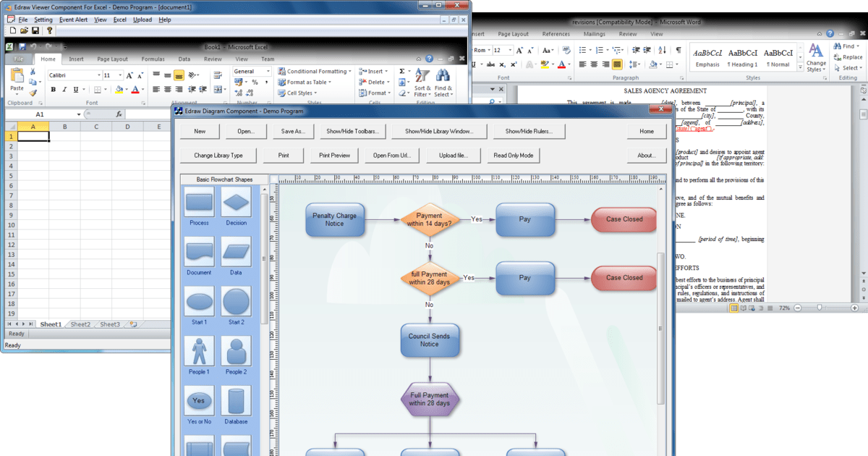Toggle Underline in Excel Font group
This screenshot has width=868, height=456.
(x=75, y=90)
